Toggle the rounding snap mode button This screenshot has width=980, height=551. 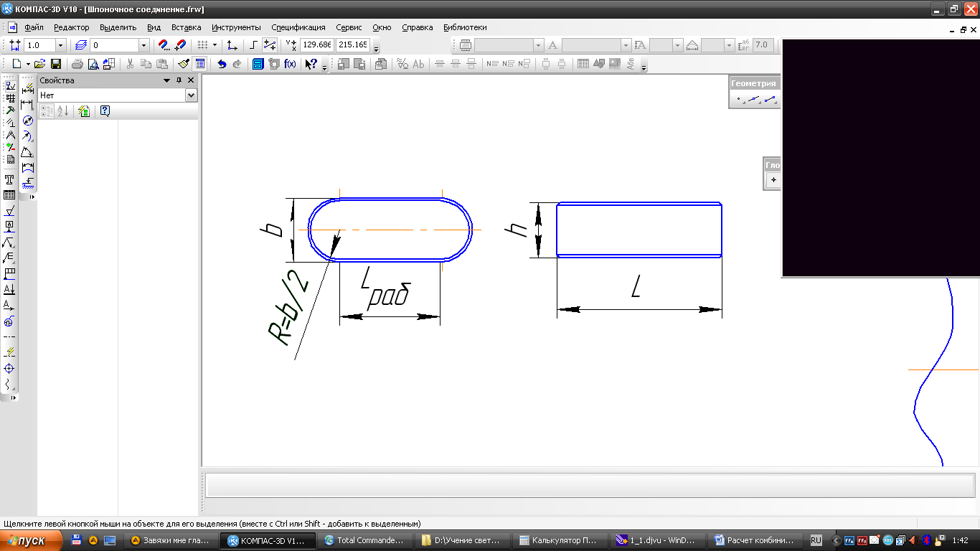tap(270, 45)
